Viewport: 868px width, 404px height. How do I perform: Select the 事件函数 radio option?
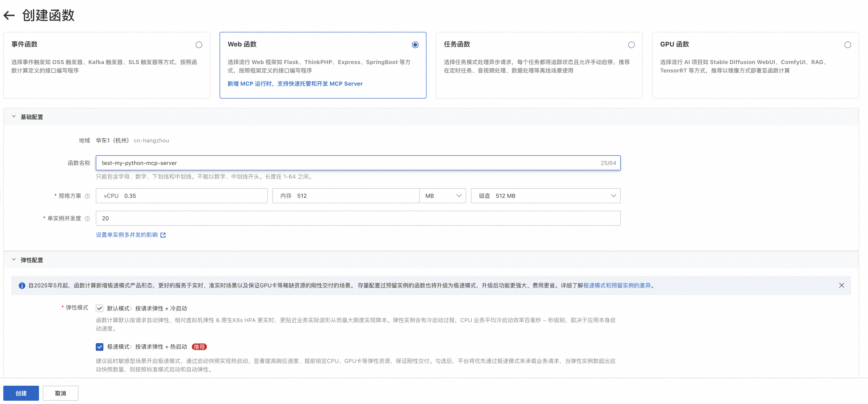(199, 45)
